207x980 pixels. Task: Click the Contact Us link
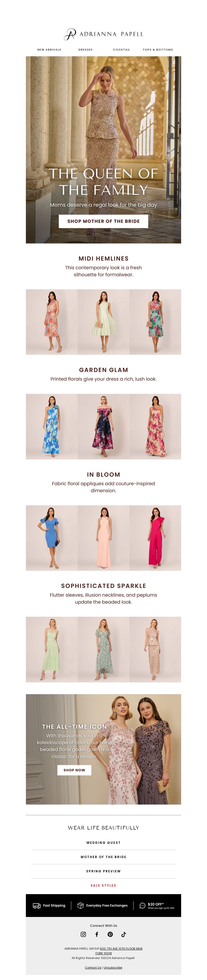click(93, 967)
